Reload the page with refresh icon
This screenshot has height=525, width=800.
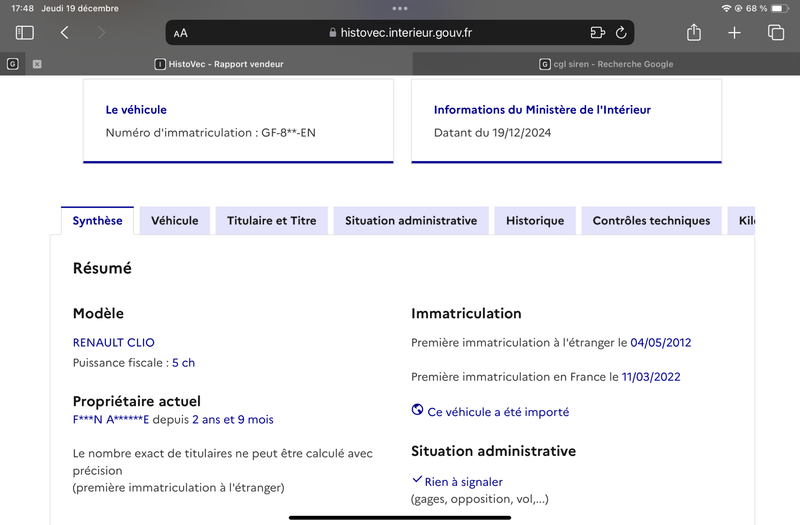(621, 33)
